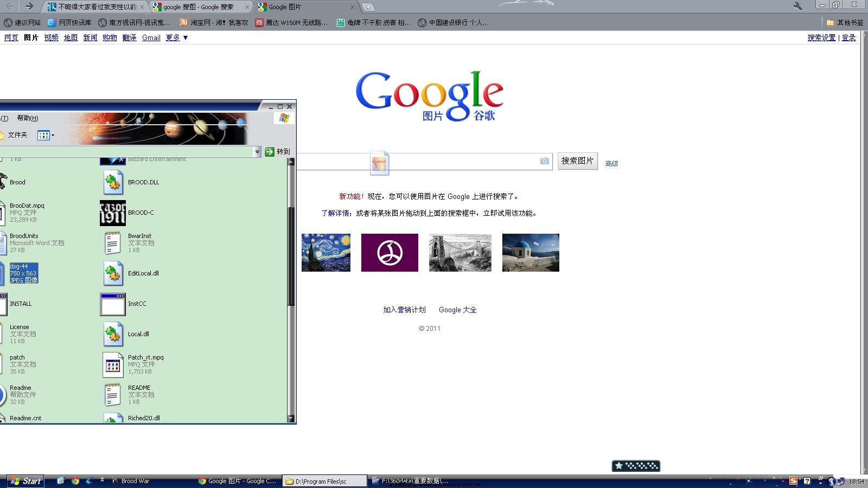Select the README text document icon

coord(112,395)
